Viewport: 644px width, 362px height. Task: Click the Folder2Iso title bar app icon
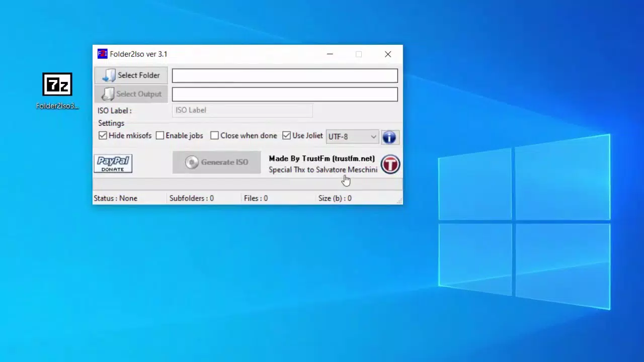coord(102,54)
